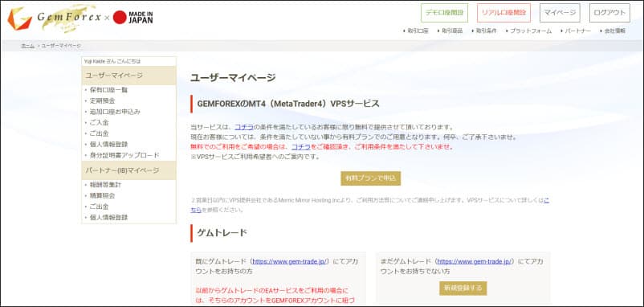Click the GEMFOREXのMT4 VPSサービス heading
This screenshot has height=307, width=644.
pyautogui.click(x=288, y=104)
